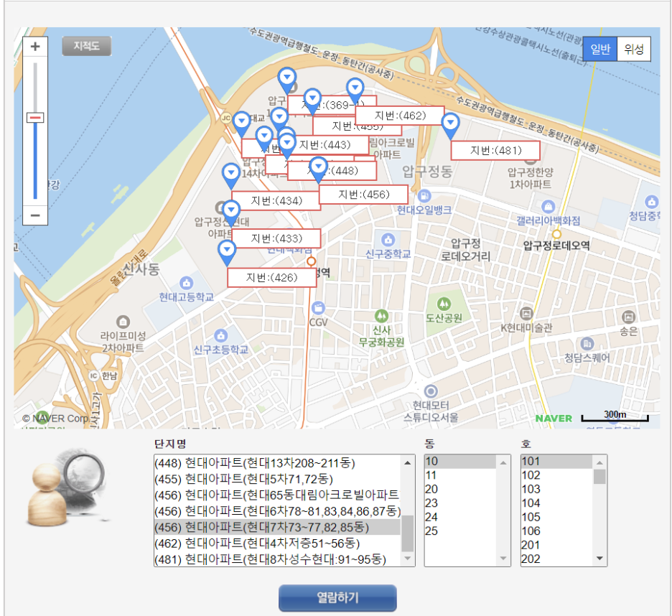The width and height of the screenshot is (672, 616).
Task: Click the zoom slider red handle
Action: coord(35,118)
